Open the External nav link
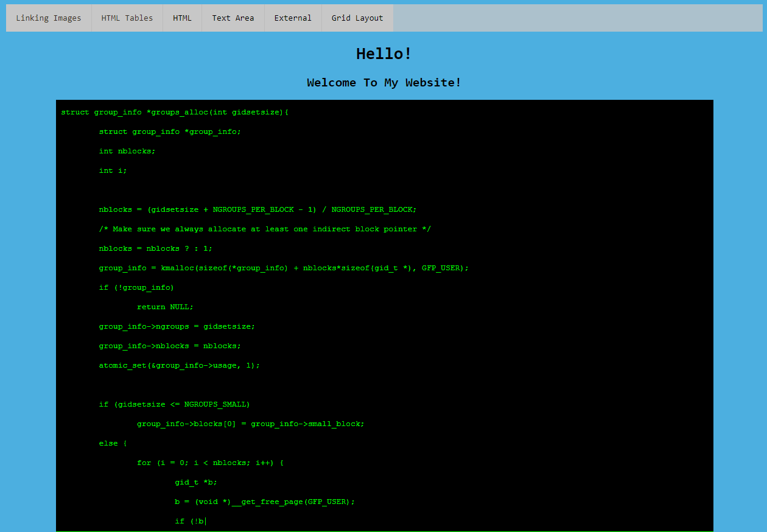 click(293, 18)
